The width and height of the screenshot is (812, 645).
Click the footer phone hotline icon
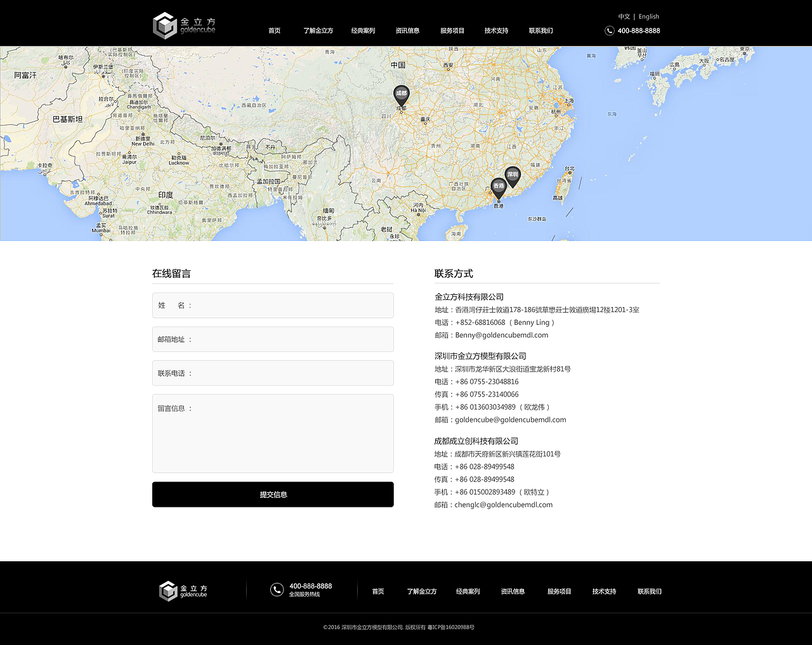(x=277, y=590)
